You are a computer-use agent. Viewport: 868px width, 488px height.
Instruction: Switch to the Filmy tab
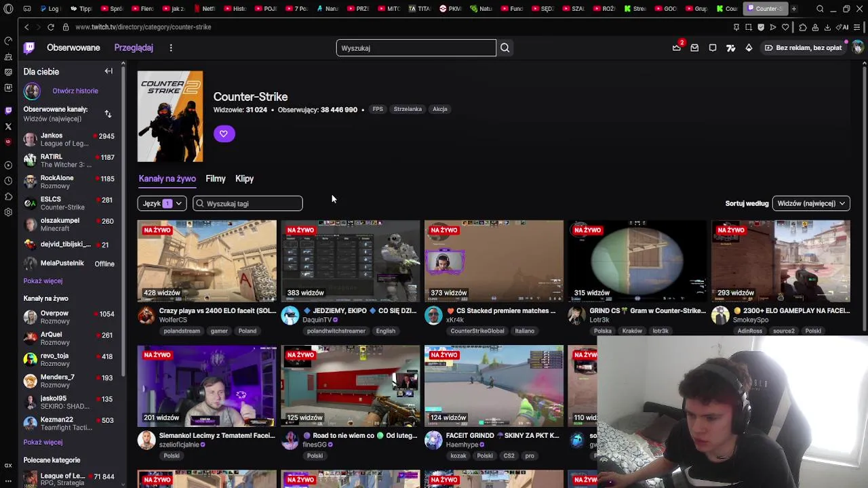pos(216,179)
